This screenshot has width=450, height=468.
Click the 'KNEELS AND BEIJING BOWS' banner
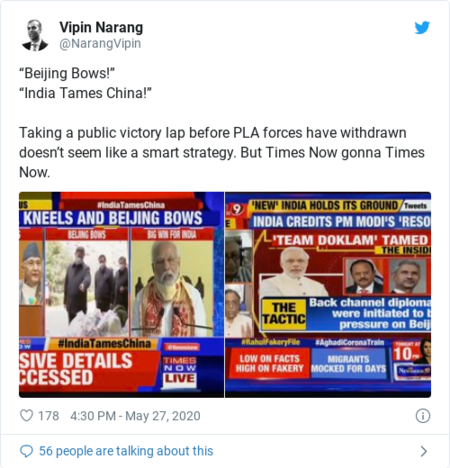pos(112,218)
